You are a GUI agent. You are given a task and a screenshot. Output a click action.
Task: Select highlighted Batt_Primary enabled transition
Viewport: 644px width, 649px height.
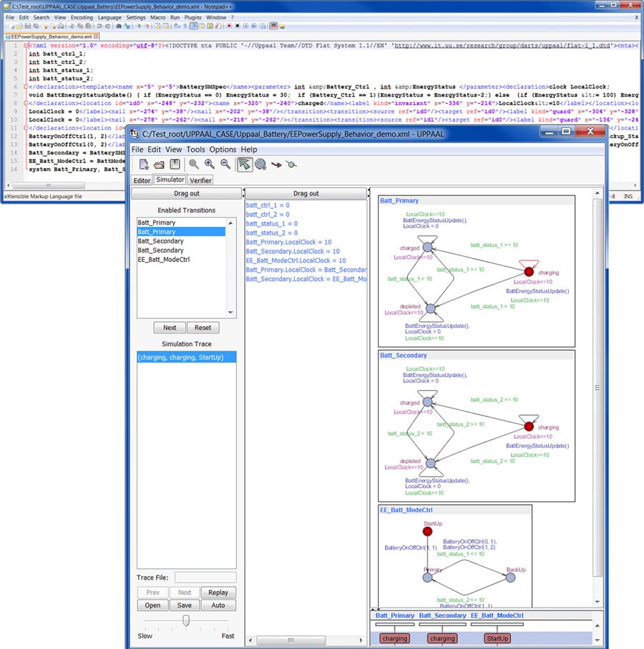(181, 232)
